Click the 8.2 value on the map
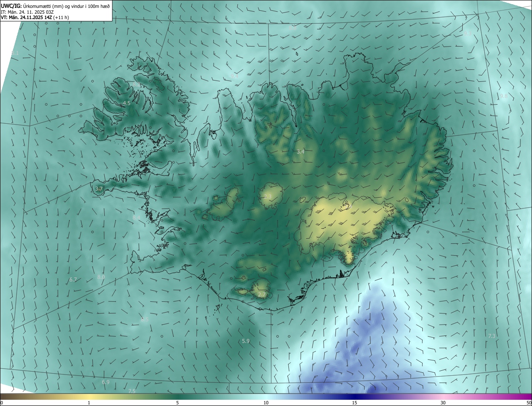 136,84
